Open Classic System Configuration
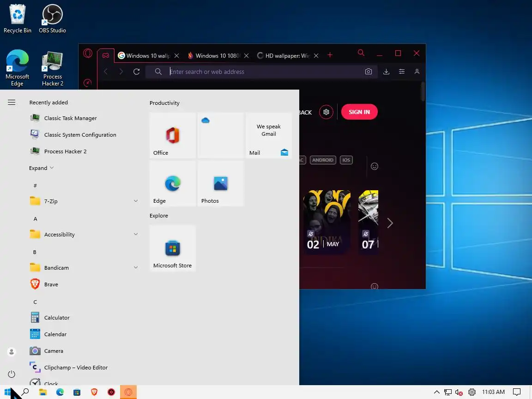This screenshot has width=532, height=399. tap(84, 135)
